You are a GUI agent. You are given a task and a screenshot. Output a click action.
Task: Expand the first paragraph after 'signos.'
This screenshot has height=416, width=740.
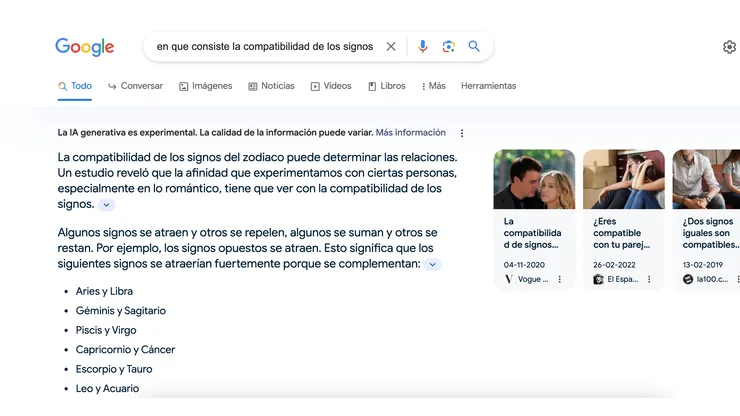[x=106, y=205]
